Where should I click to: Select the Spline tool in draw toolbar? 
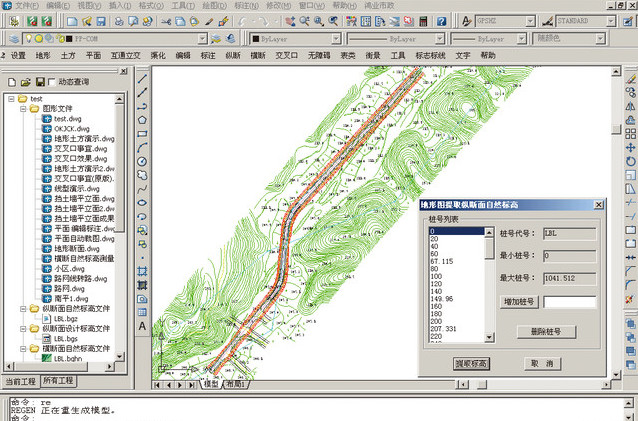tap(142, 189)
